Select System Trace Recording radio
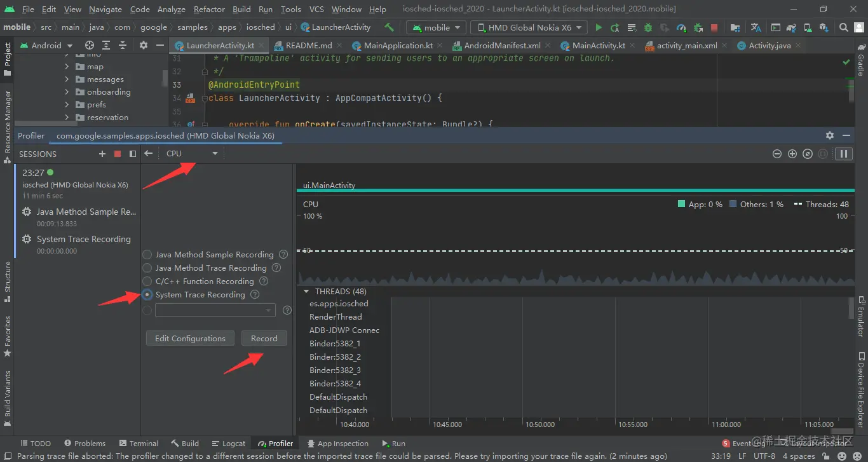Screen dimensions: 868x462 pos(147,294)
